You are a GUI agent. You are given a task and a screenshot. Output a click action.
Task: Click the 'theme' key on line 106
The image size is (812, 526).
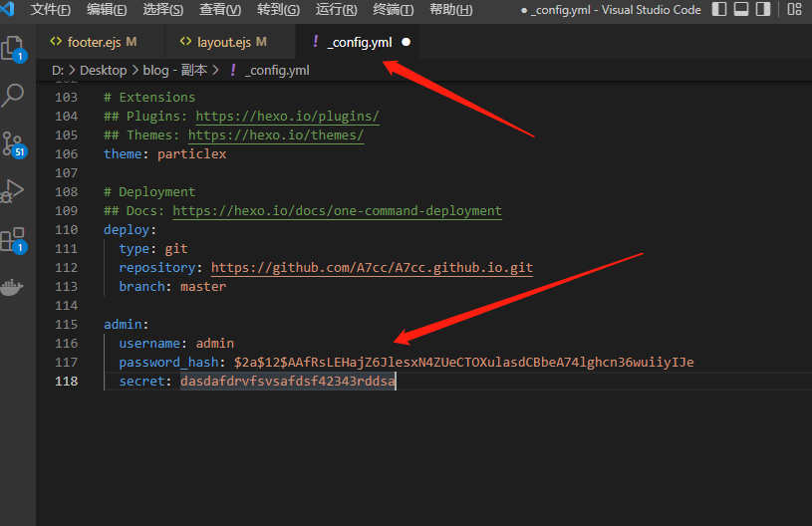click(123, 154)
